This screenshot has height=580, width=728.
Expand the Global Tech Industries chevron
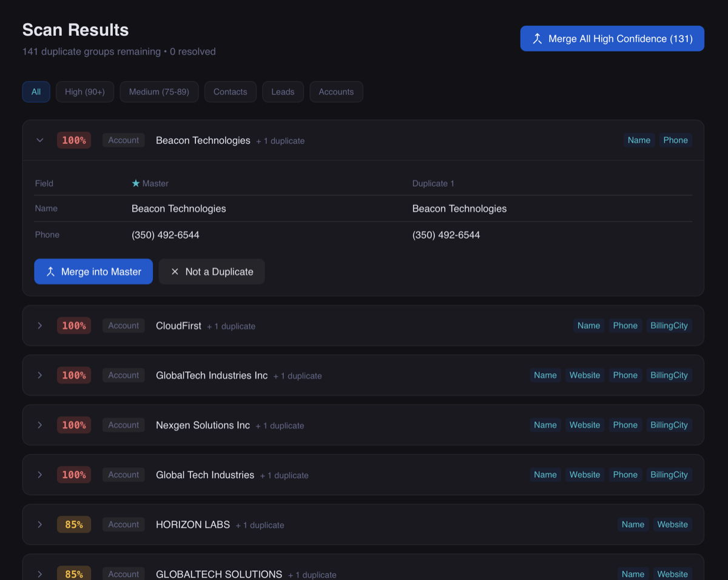point(40,475)
